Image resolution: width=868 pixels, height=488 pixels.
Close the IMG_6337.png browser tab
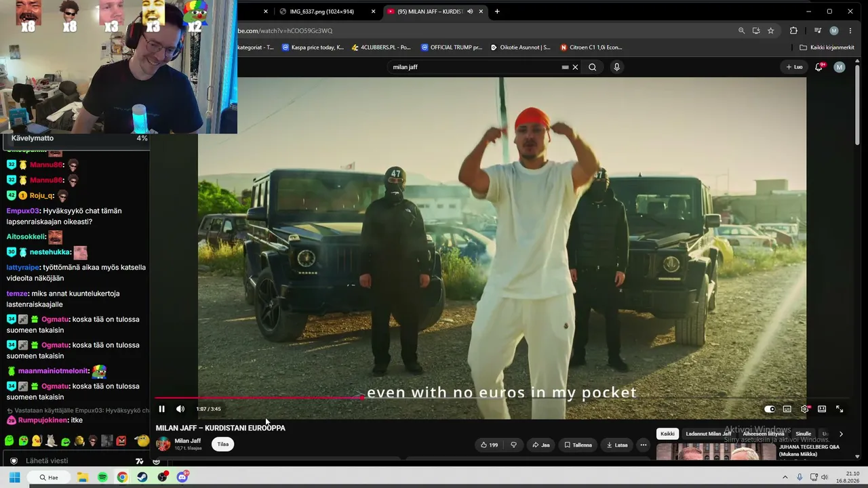pyautogui.click(x=373, y=12)
